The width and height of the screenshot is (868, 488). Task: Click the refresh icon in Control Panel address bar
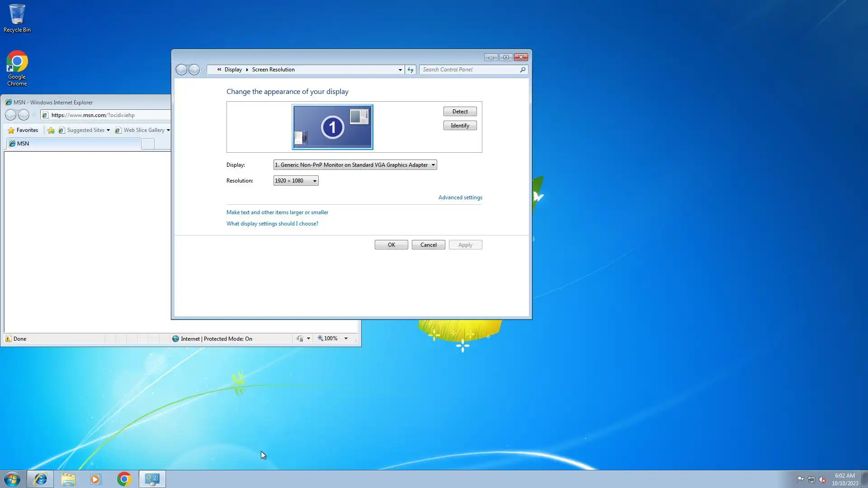point(410,70)
